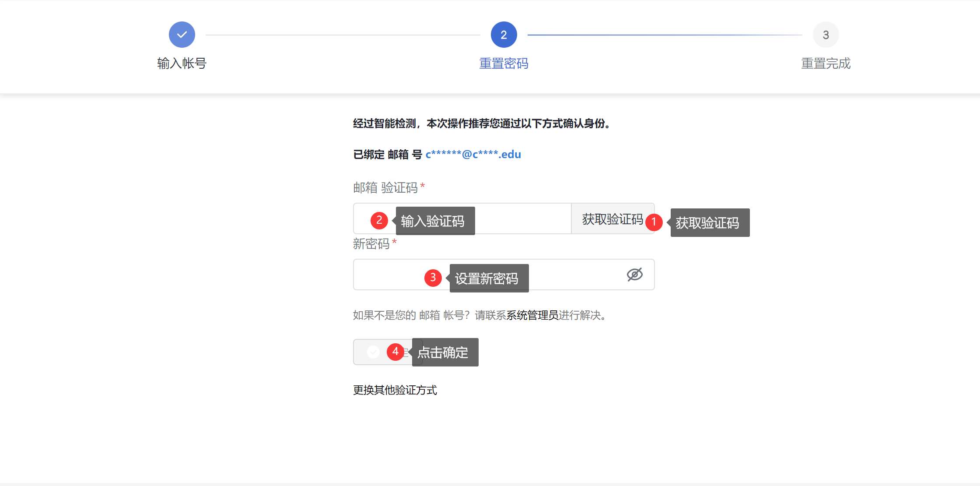
Task: Click 更换其他验证方式 link
Action: [x=395, y=390]
